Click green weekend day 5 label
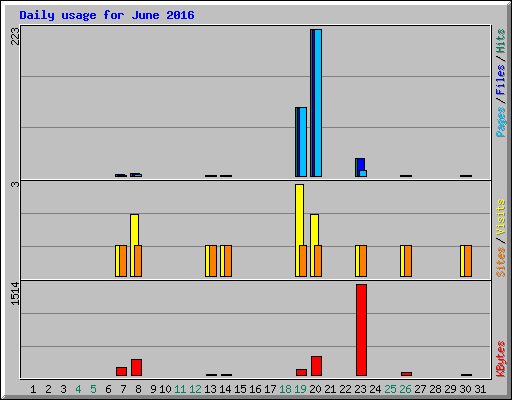The width and height of the screenshot is (512, 400). [x=93, y=389]
